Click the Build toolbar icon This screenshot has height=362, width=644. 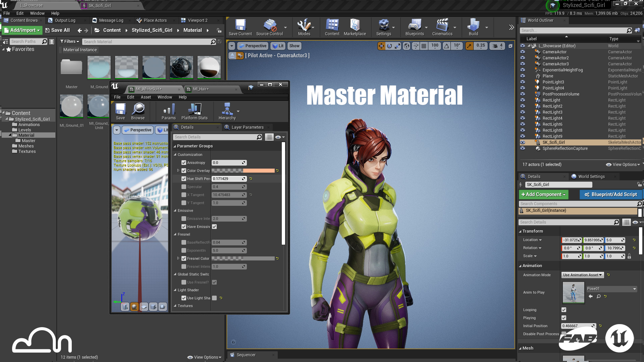click(473, 27)
